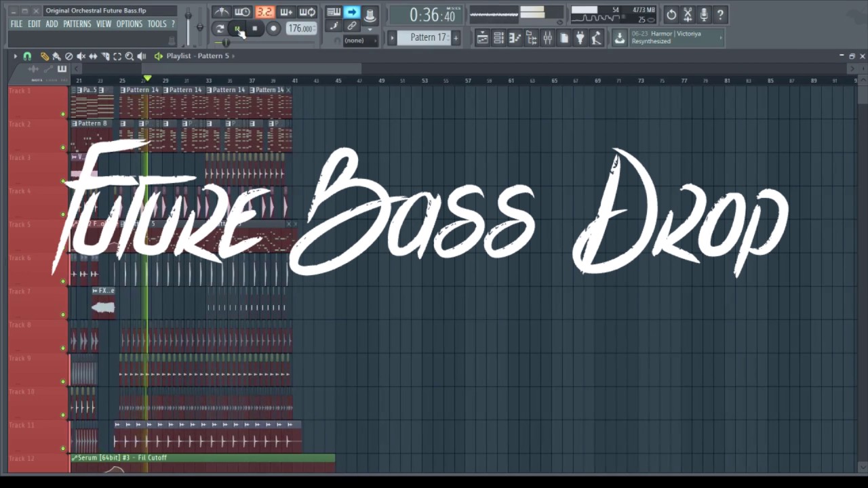Open undo history icon

(x=671, y=14)
